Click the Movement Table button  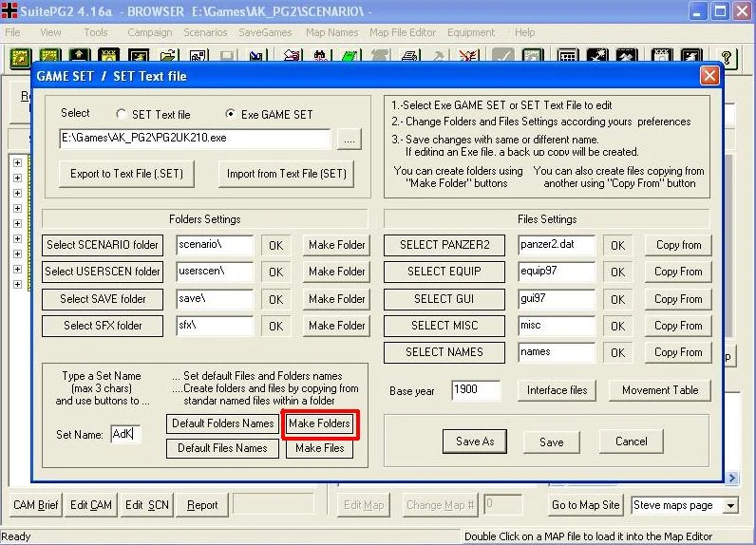[x=660, y=390]
